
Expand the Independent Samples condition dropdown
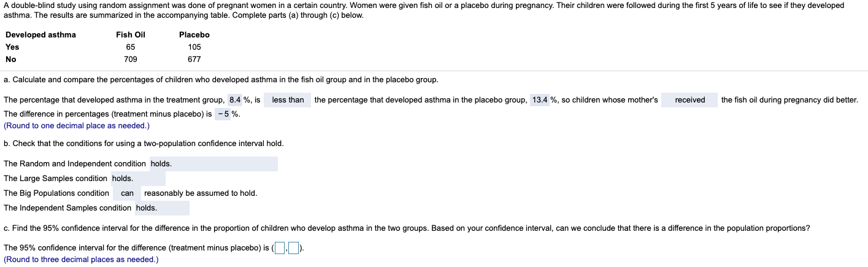click(x=162, y=208)
